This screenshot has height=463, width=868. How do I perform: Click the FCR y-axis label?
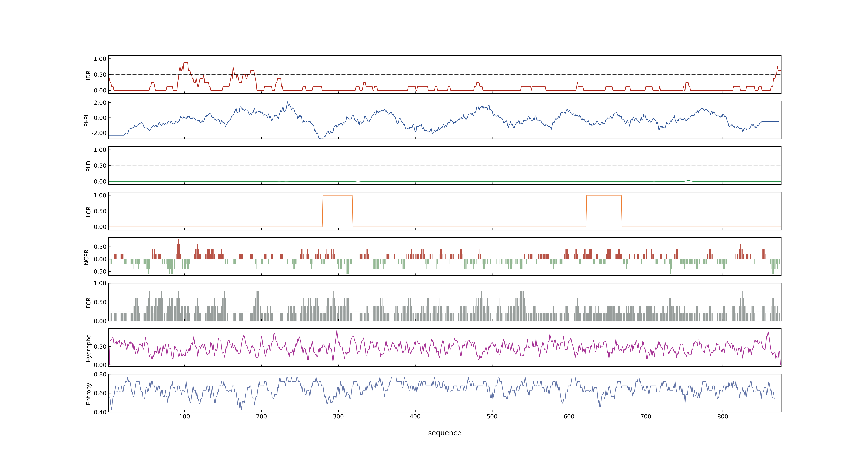[88, 302]
